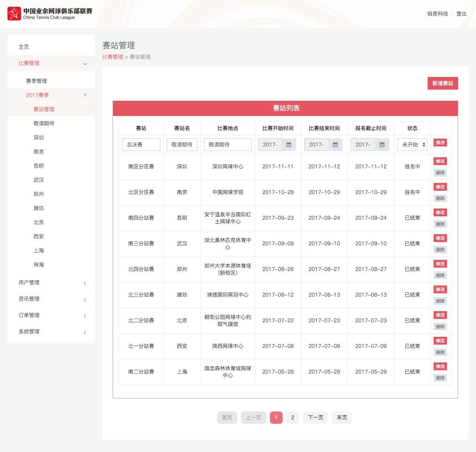Expand the 资讯管理 sidebar menu
Image resolution: width=476 pixels, height=452 pixels.
click(x=51, y=299)
